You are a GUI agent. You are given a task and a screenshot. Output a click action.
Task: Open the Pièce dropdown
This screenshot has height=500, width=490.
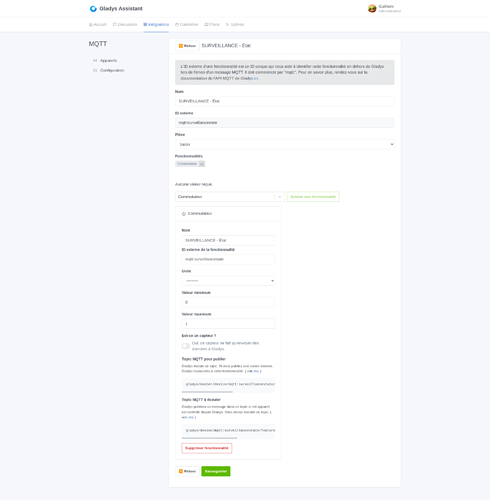[285, 144]
